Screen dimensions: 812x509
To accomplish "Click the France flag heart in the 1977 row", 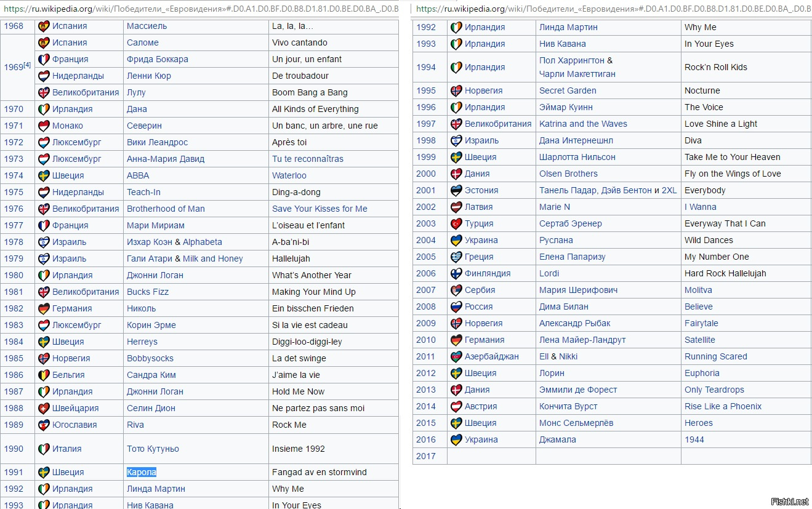I will [x=44, y=226].
